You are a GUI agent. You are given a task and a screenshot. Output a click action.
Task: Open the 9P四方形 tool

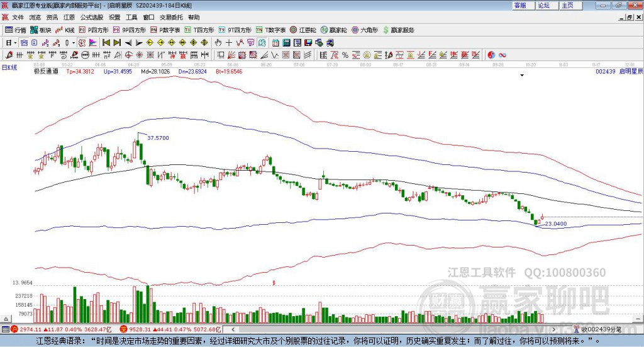[x=129, y=30]
